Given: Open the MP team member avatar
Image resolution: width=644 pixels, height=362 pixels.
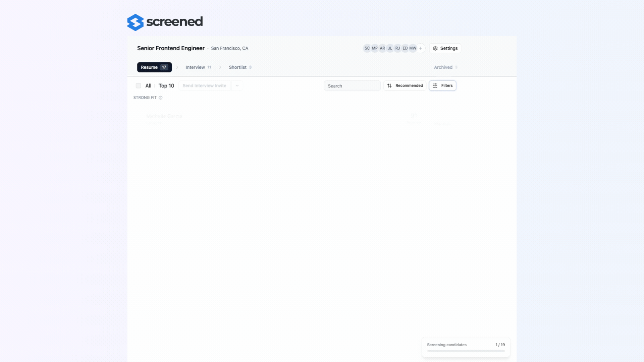Looking at the screenshot, I should coord(375,48).
